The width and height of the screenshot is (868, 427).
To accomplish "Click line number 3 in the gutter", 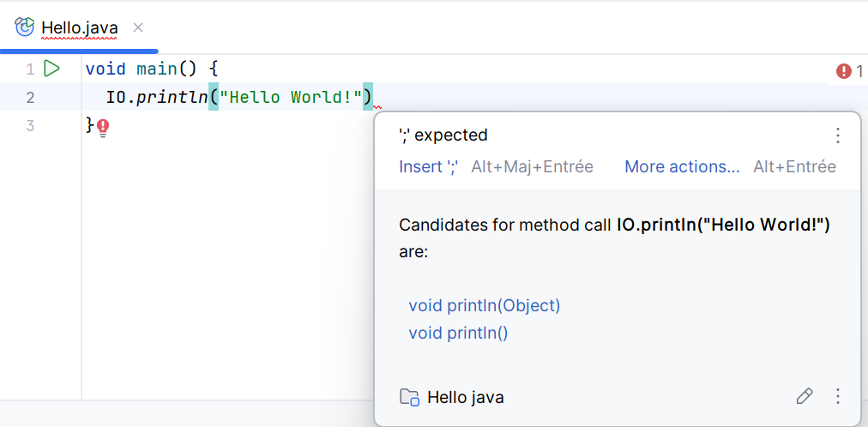I will click(30, 126).
